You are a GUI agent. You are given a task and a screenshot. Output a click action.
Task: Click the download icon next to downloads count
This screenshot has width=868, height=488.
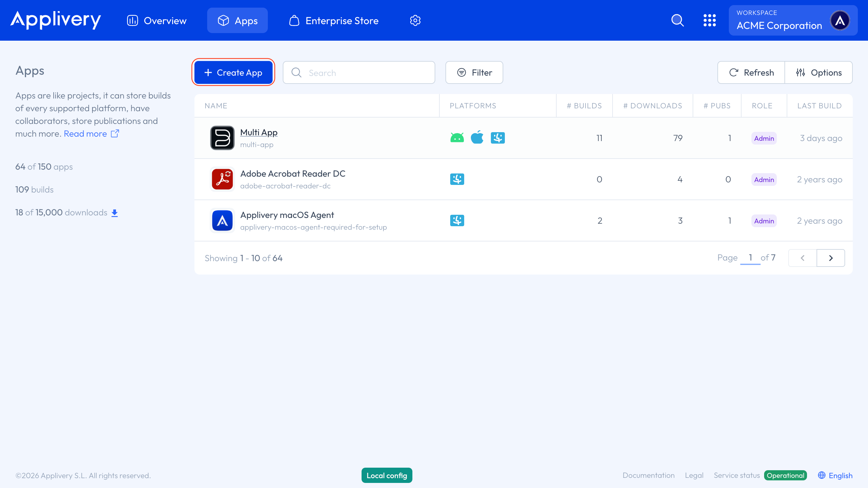(115, 212)
